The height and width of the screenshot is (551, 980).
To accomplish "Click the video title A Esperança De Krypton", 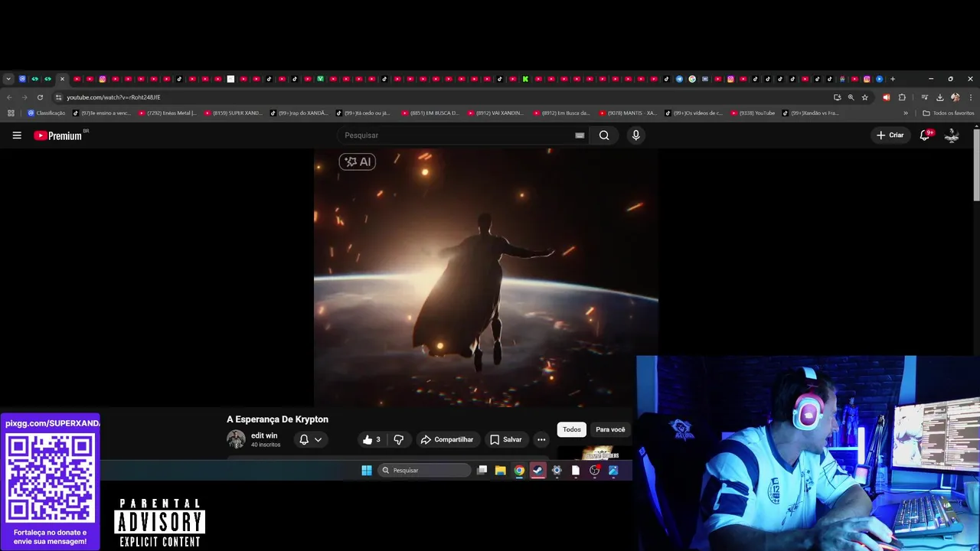I will pyautogui.click(x=277, y=419).
